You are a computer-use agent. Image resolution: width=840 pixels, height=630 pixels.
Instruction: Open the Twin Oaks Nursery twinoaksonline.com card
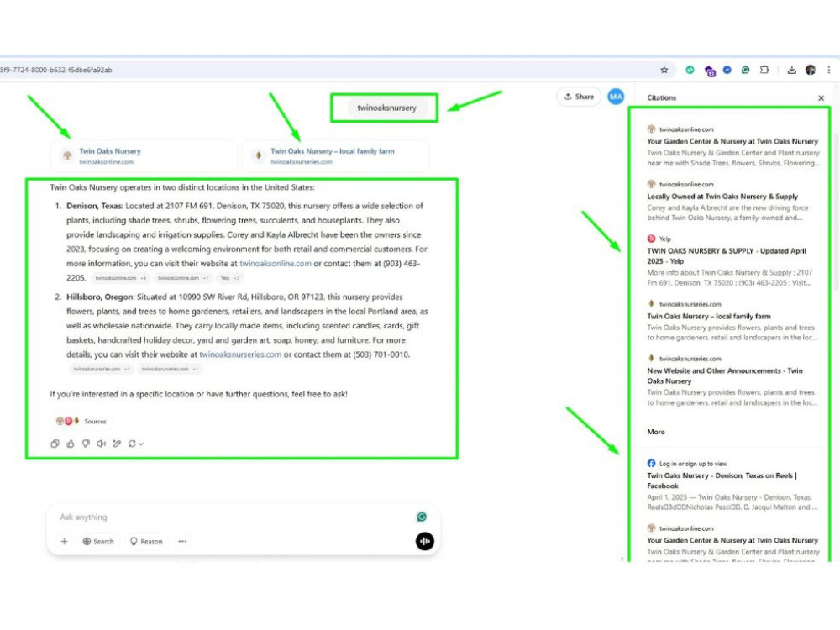click(144, 156)
